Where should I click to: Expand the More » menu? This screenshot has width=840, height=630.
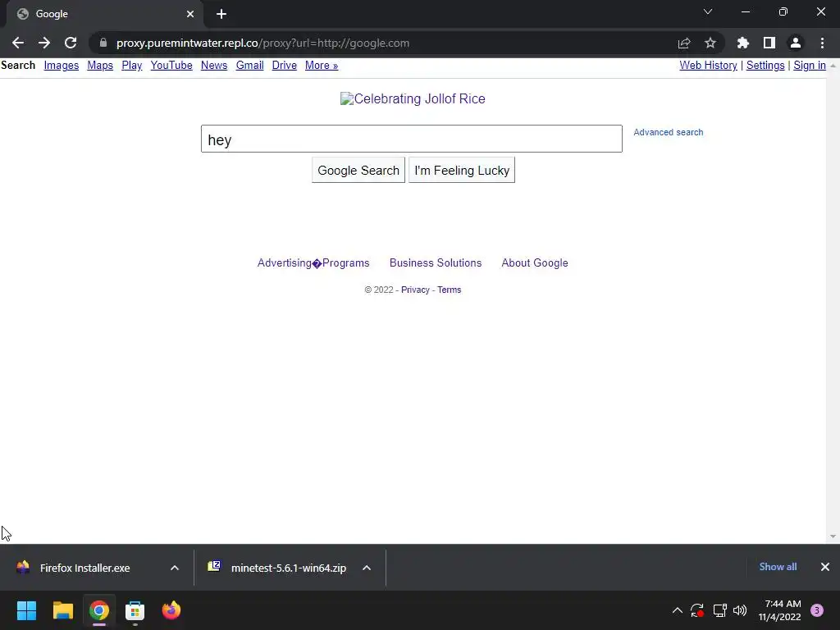(x=322, y=66)
